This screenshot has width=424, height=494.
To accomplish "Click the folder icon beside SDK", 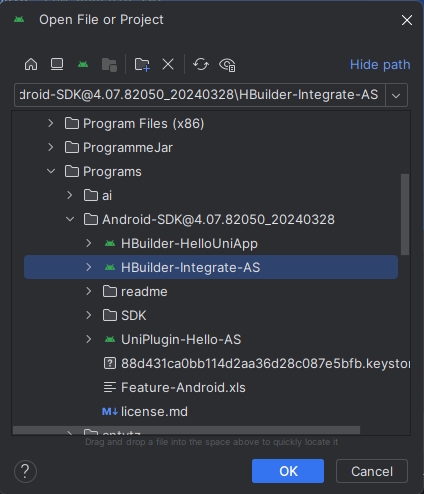I will pos(110,315).
